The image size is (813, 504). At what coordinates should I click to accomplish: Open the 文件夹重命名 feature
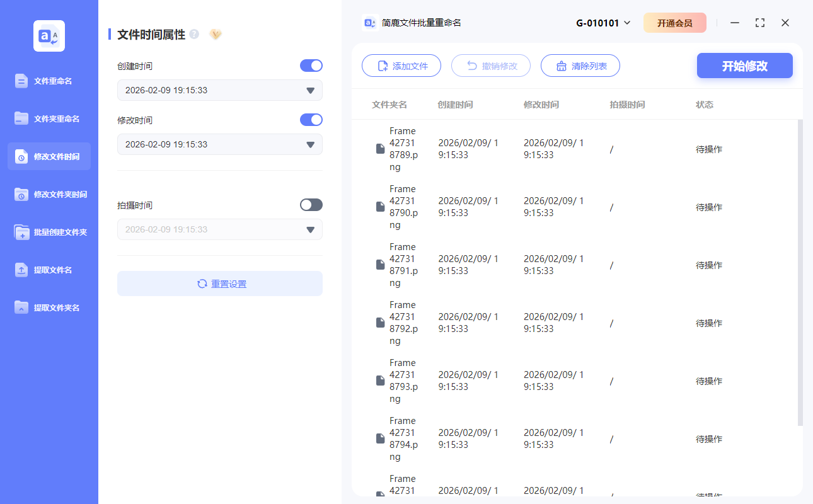click(49, 118)
